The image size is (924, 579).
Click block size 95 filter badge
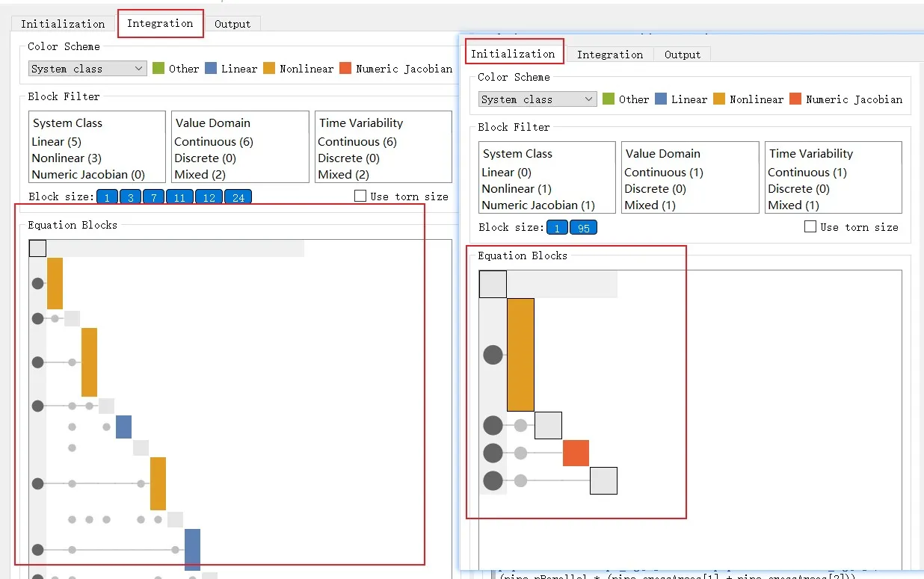[x=583, y=228]
